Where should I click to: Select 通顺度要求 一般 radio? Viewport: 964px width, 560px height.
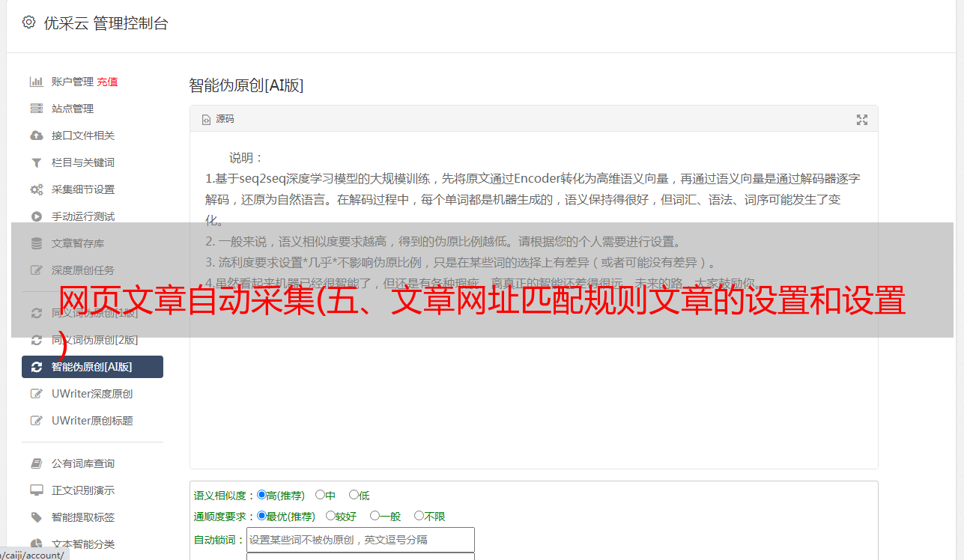[x=375, y=516]
